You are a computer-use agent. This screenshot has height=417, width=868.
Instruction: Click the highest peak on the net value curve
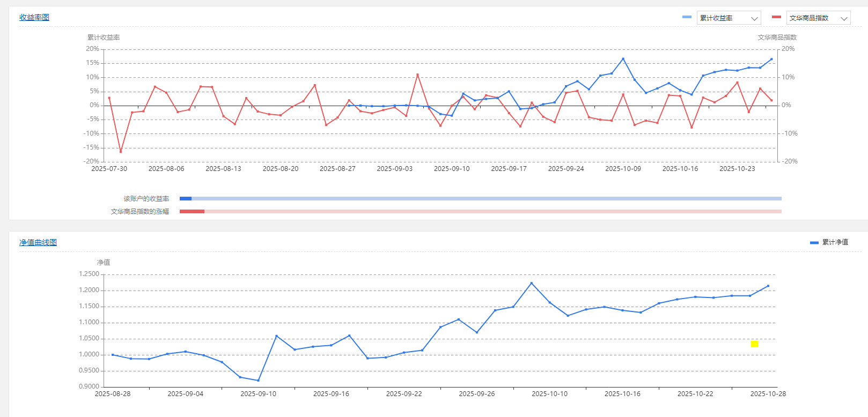coord(532,283)
